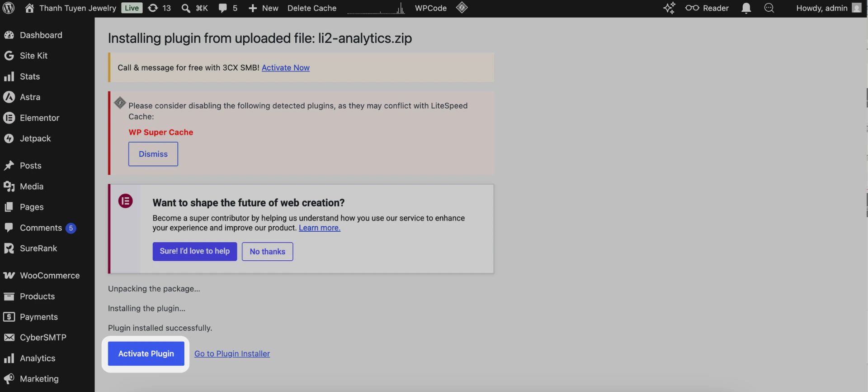868x392 pixels.
Task: Open the WPCode admin bar menu
Action: (431, 8)
